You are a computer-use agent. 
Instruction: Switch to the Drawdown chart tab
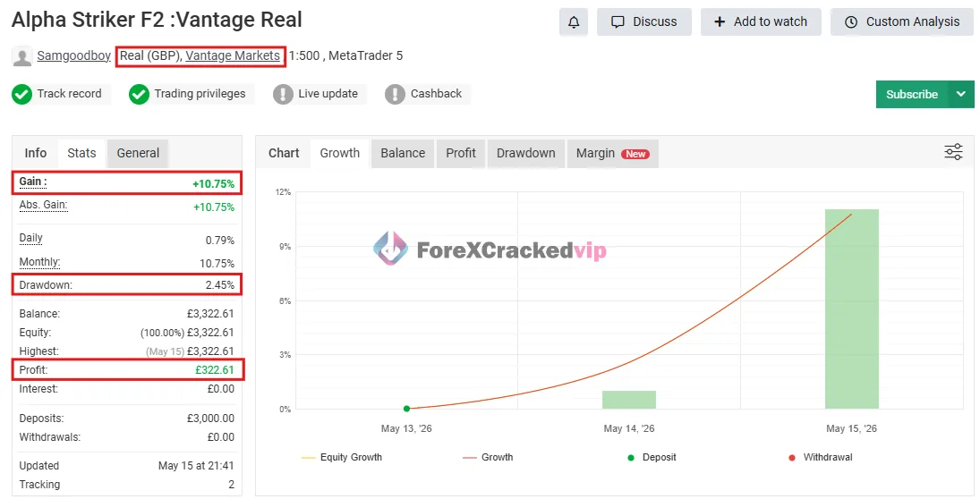coord(526,153)
